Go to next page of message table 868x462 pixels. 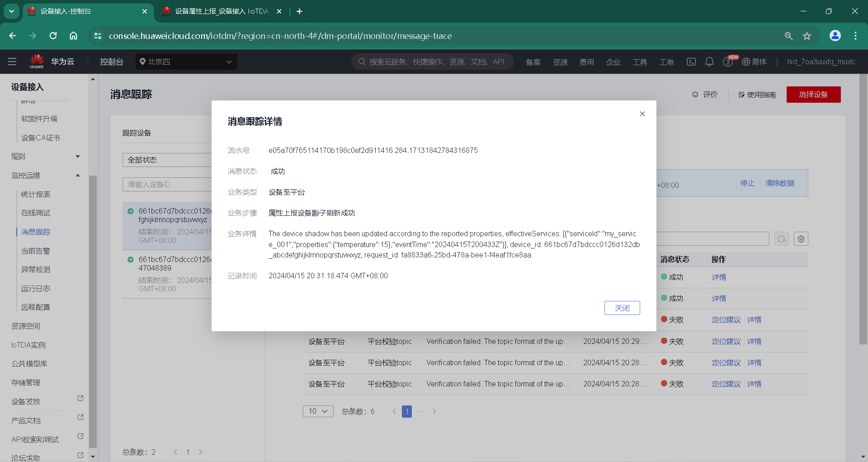pyautogui.click(x=434, y=411)
